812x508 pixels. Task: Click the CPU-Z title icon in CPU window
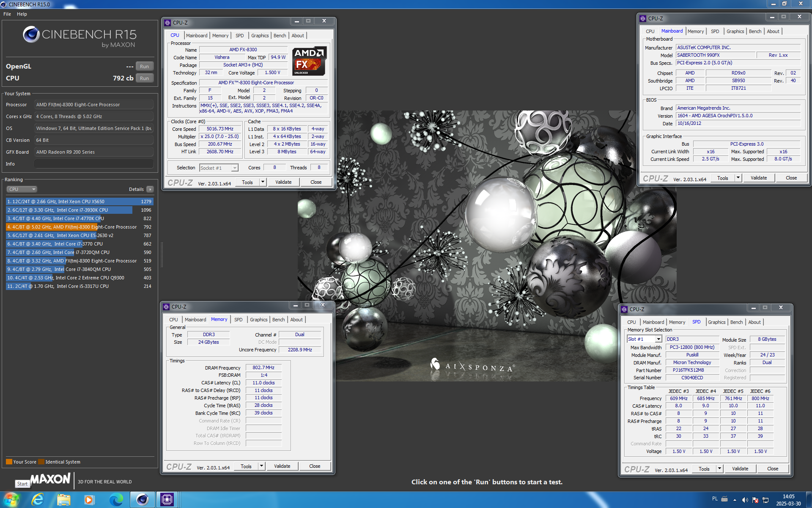pos(167,22)
